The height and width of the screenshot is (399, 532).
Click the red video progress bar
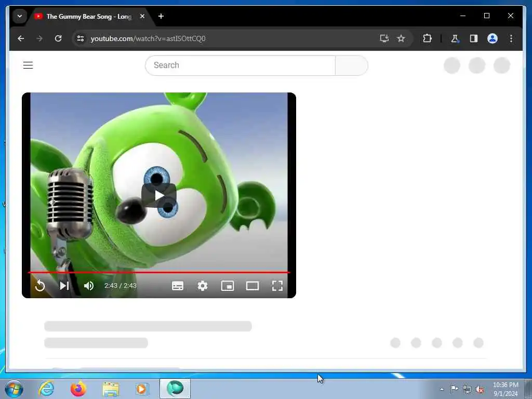pos(159,272)
